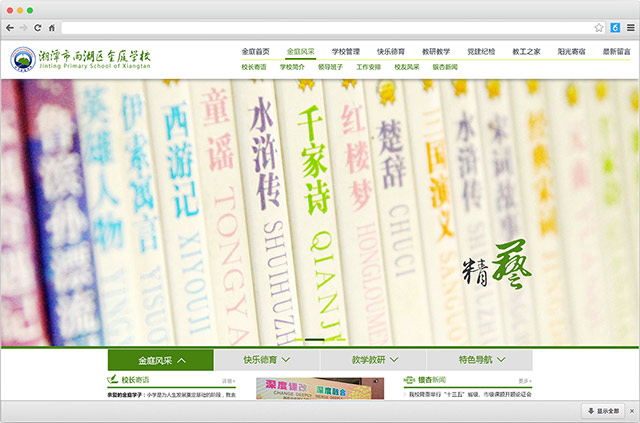
Task: Bookmark the page with the star icon
Action: (x=599, y=27)
